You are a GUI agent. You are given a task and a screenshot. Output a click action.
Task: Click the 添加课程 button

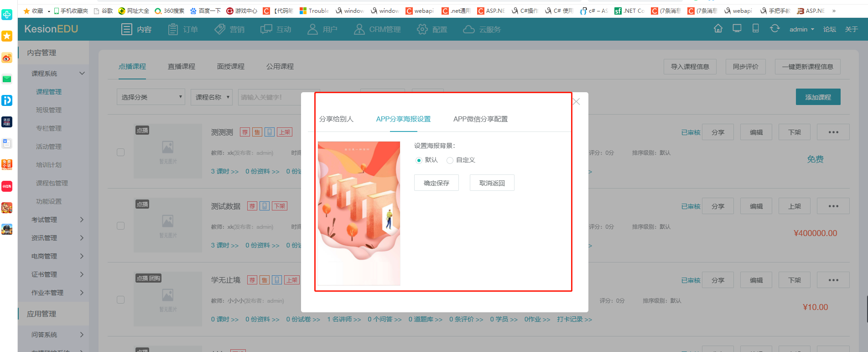point(818,97)
